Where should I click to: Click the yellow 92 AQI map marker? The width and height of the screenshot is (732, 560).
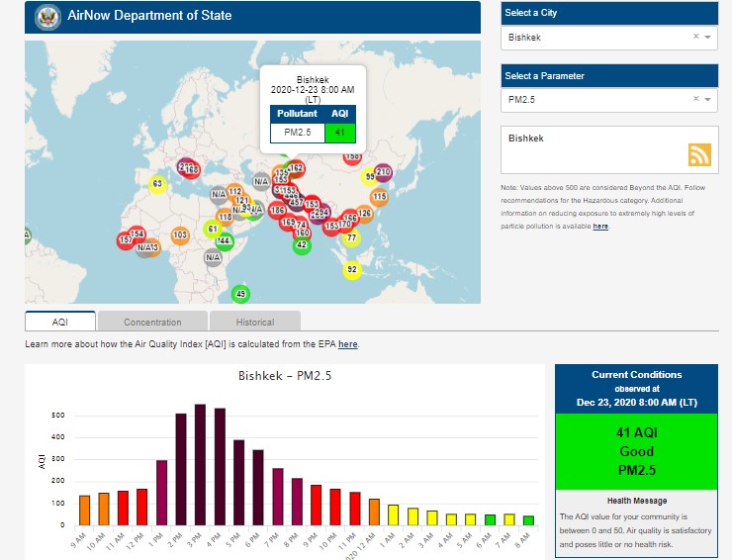[351, 269]
